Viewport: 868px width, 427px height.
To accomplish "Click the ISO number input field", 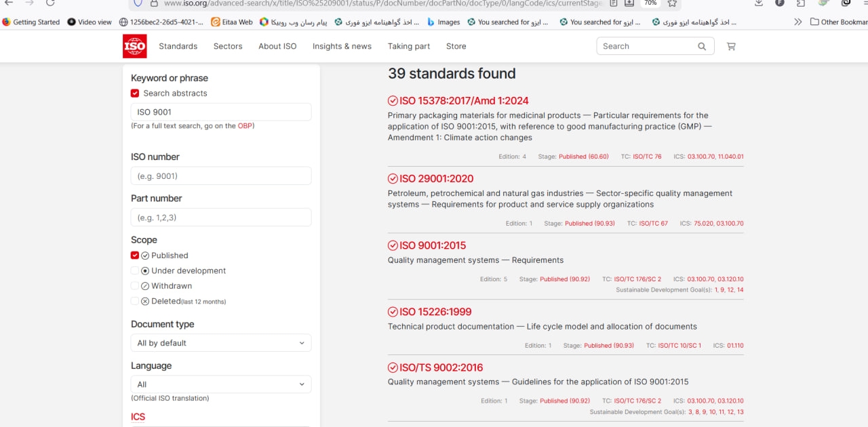I will coord(220,176).
